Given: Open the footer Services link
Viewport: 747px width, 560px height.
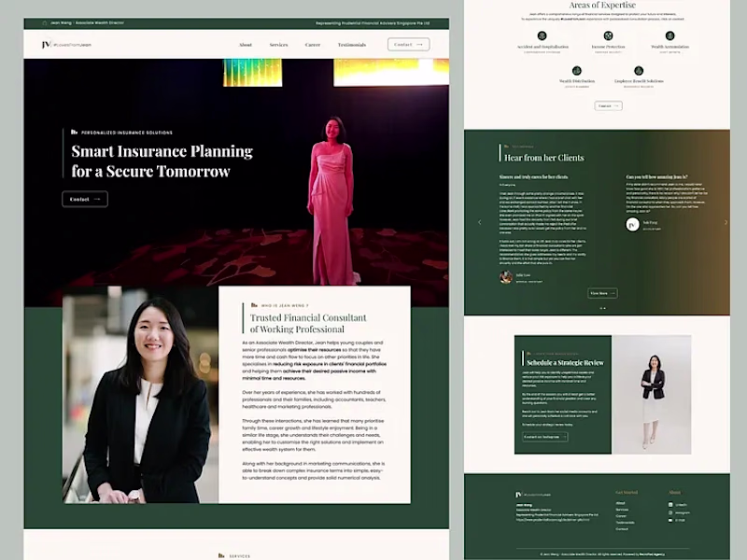Looking at the screenshot, I should point(622,510).
